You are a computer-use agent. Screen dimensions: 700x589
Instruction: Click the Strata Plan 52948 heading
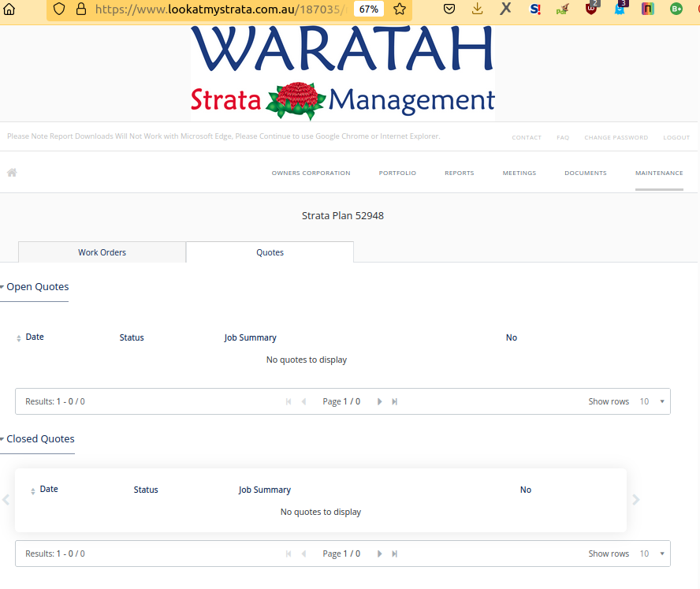coord(343,216)
